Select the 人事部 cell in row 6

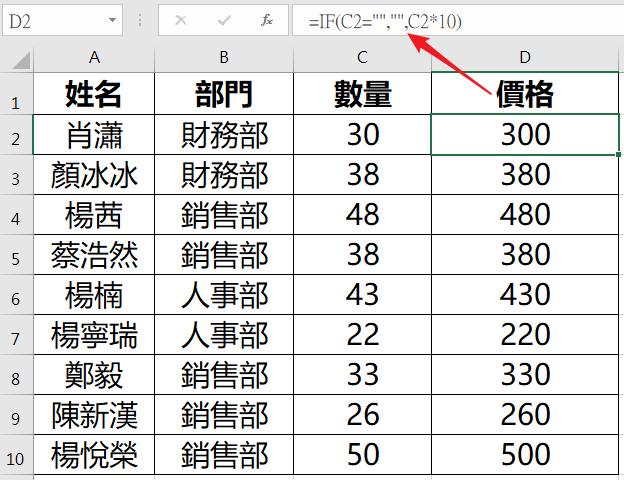coord(225,296)
